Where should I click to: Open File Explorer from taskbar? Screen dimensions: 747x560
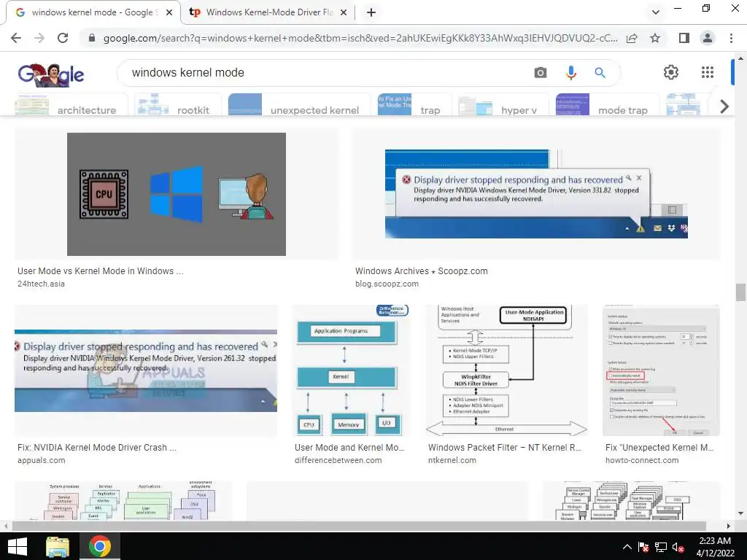pyautogui.click(x=58, y=546)
